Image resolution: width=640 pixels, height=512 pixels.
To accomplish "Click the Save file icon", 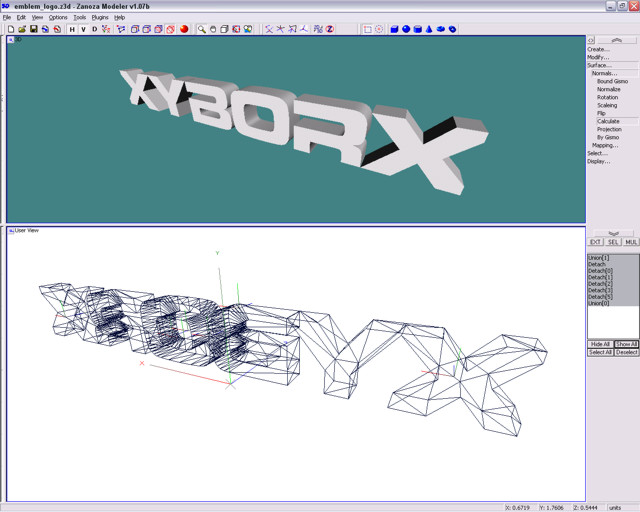I will (33, 29).
